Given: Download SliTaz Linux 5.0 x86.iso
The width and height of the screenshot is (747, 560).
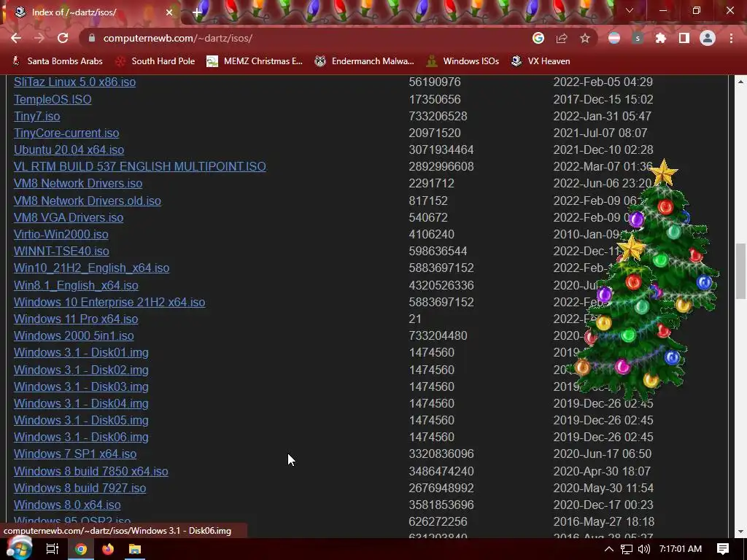Looking at the screenshot, I should click(x=75, y=82).
